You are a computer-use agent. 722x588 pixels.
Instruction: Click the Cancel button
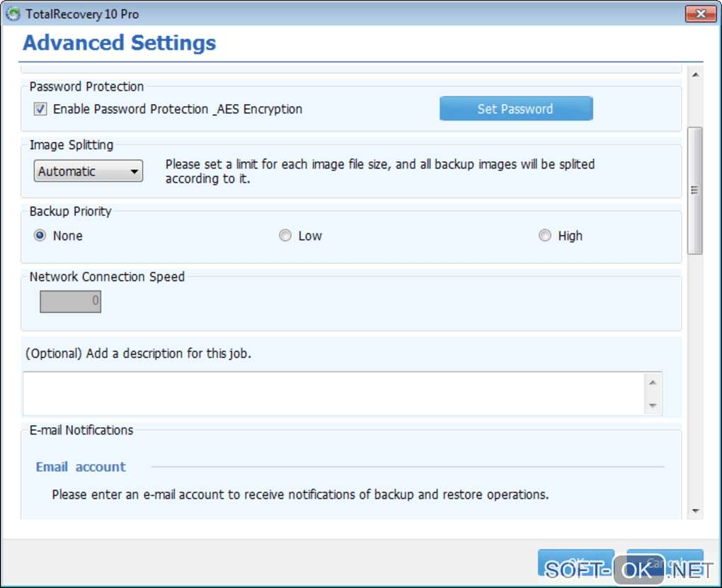pyautogui.click(x=665, y=563)
